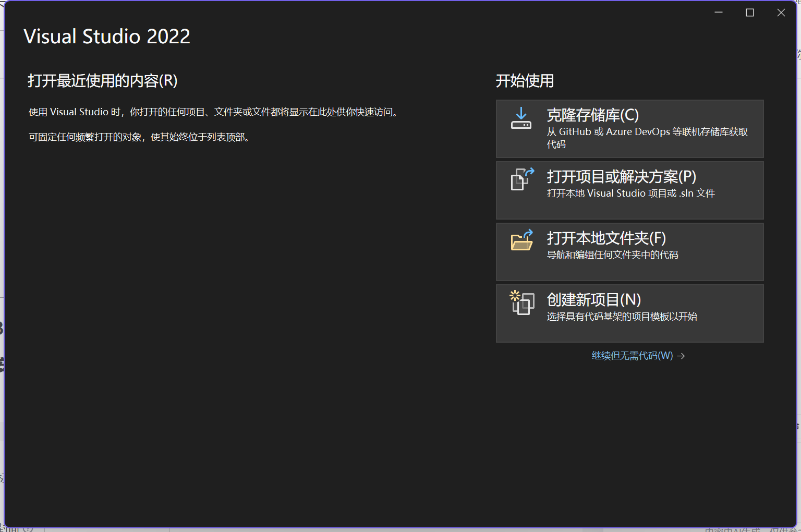
Task: Click text 选择具有代码基架的项目模板以开始
Action: coord(622,317)
